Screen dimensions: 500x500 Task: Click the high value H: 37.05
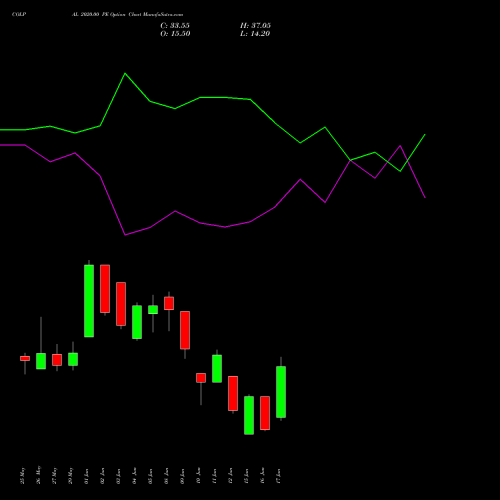(255, 26)
